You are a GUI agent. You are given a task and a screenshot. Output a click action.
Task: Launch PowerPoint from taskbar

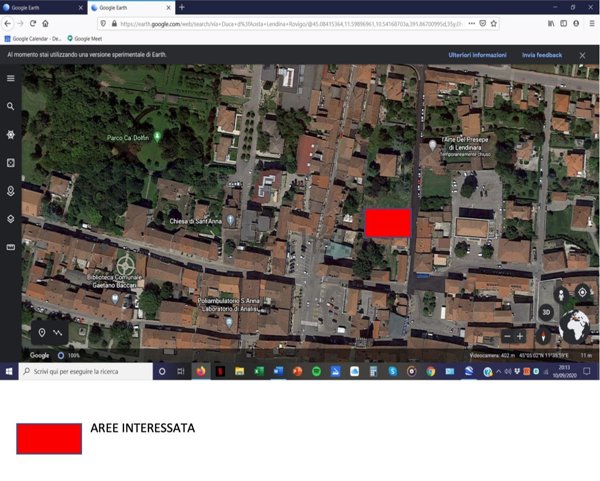point(297,372)
